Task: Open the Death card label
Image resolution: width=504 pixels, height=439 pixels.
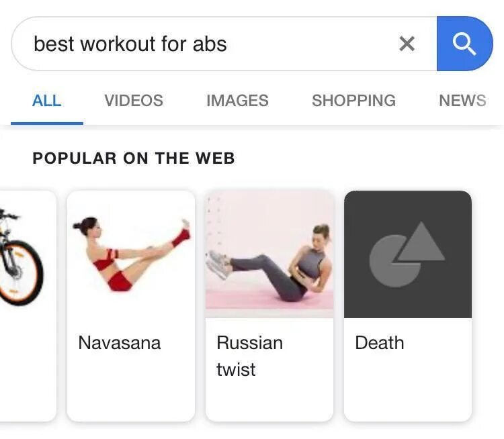Action: click(380, 342)
